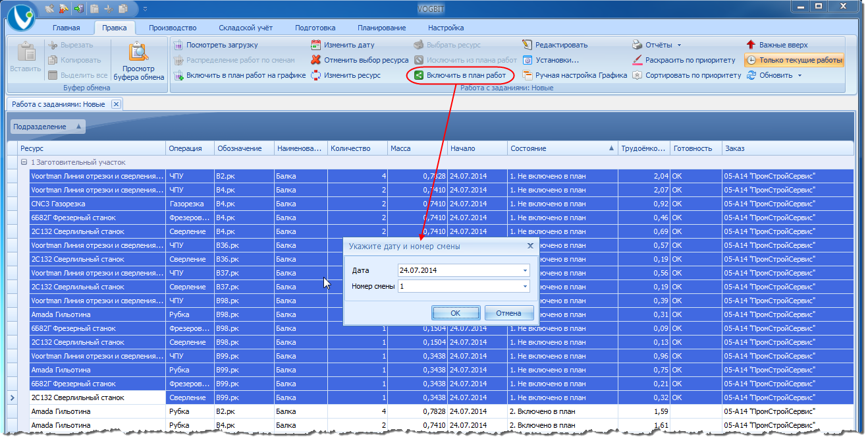Collapse the '1 Заготовительный участок' group
The image size is (868, 439).
coord(24,162)
